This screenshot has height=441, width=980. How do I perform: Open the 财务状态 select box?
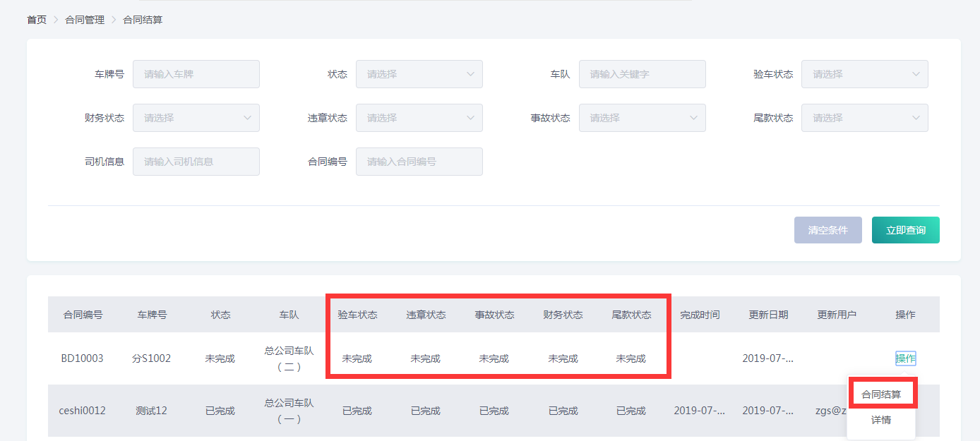click(x=196, y=118)
